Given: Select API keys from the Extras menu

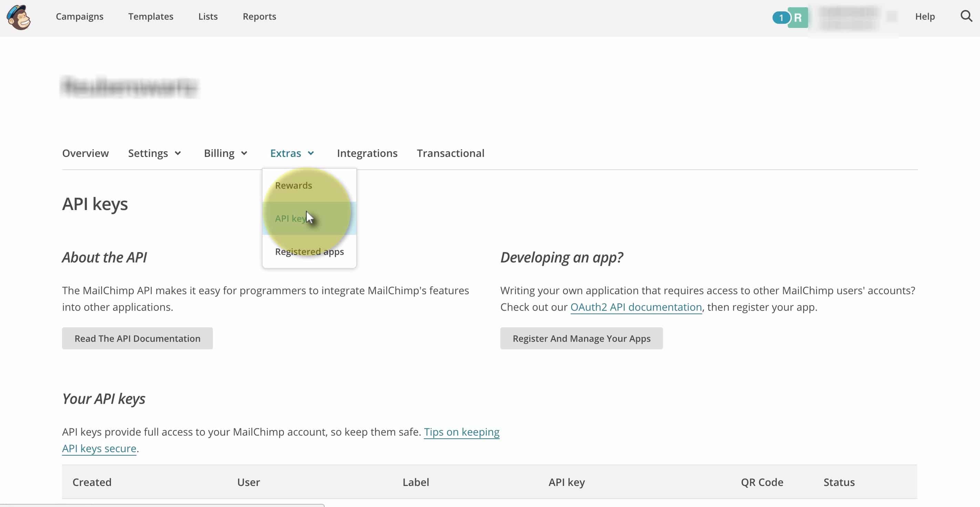Looking at the screenshot, I should pyautogui.click(x=309, y=218).
